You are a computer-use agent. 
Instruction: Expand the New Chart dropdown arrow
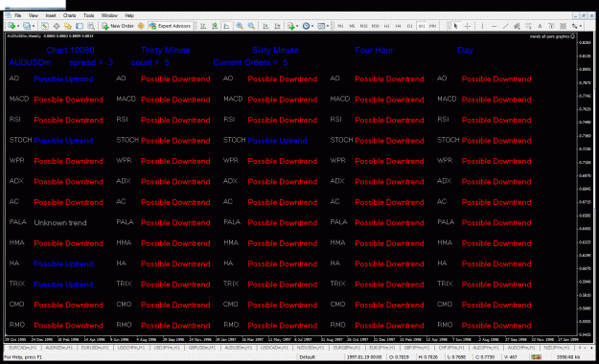coord(18,26)
